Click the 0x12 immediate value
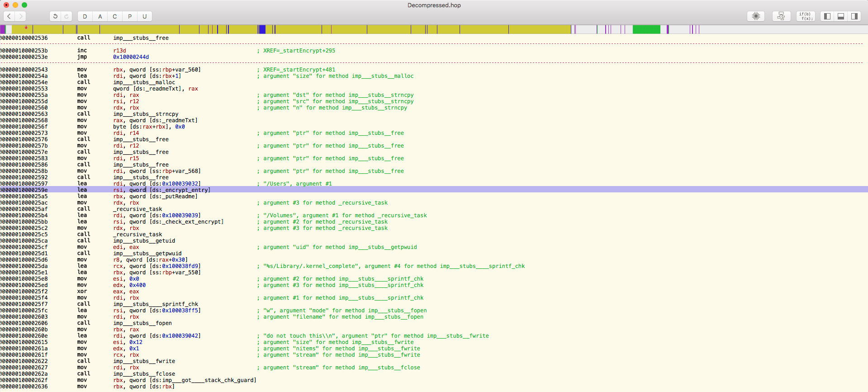Screen dimensions: 868x392 pyautogui.click(x=136, y=342)
